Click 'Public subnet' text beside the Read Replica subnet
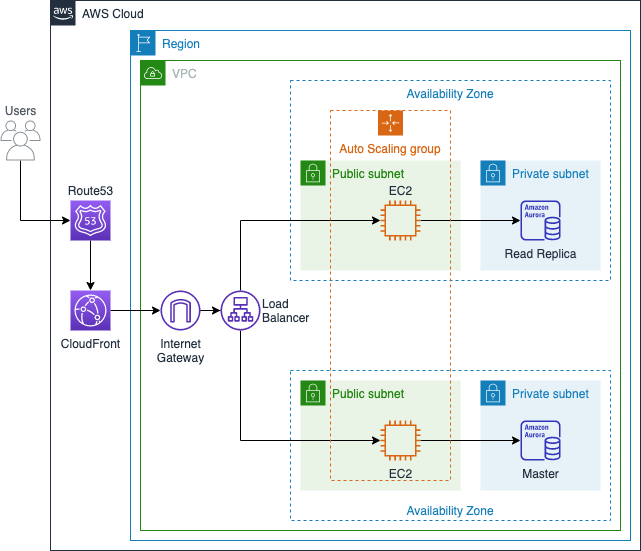641x551 pixels. (x=368, y=174)
